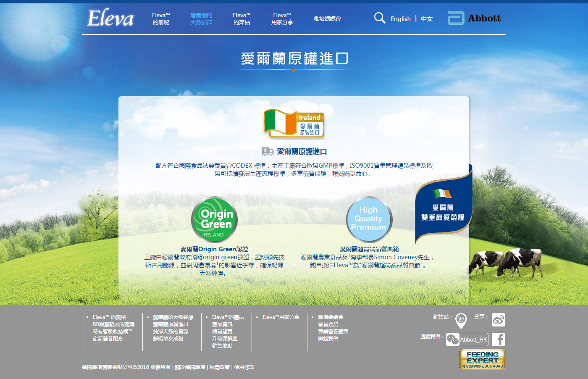
Task: Open footer link 嶄新營養配方
Action: [x=108, y=339]
